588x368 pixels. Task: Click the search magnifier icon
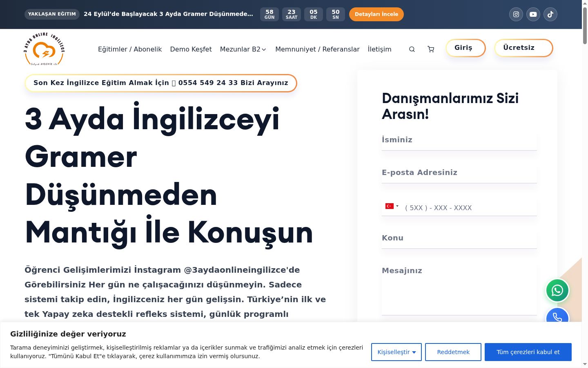412,49
